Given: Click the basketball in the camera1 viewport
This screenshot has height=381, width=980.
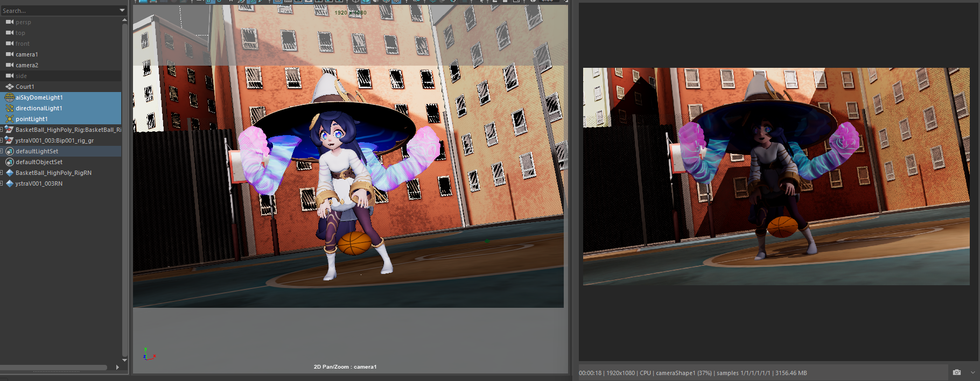Looking at the screenshot, I should coord(355,243).
